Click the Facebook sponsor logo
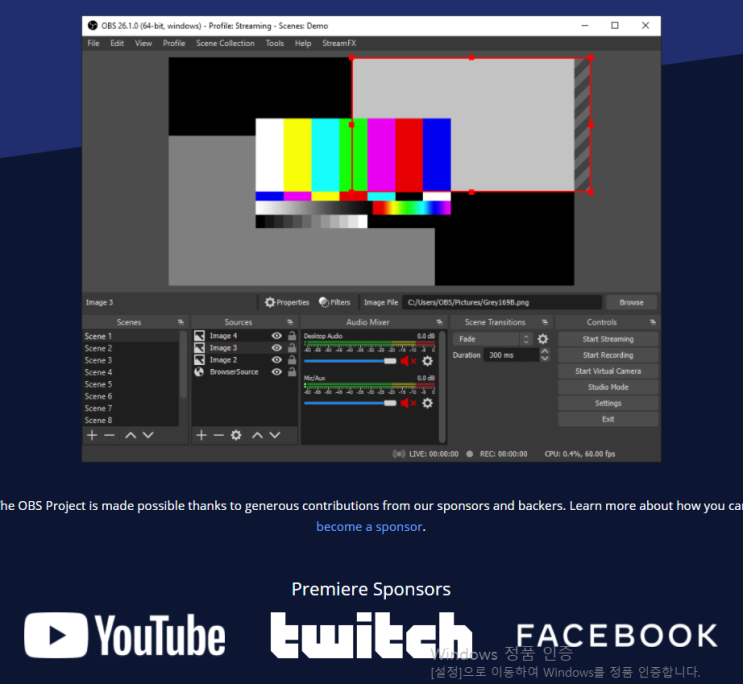This screenshot has width=743, height=684. click(617, 635)
